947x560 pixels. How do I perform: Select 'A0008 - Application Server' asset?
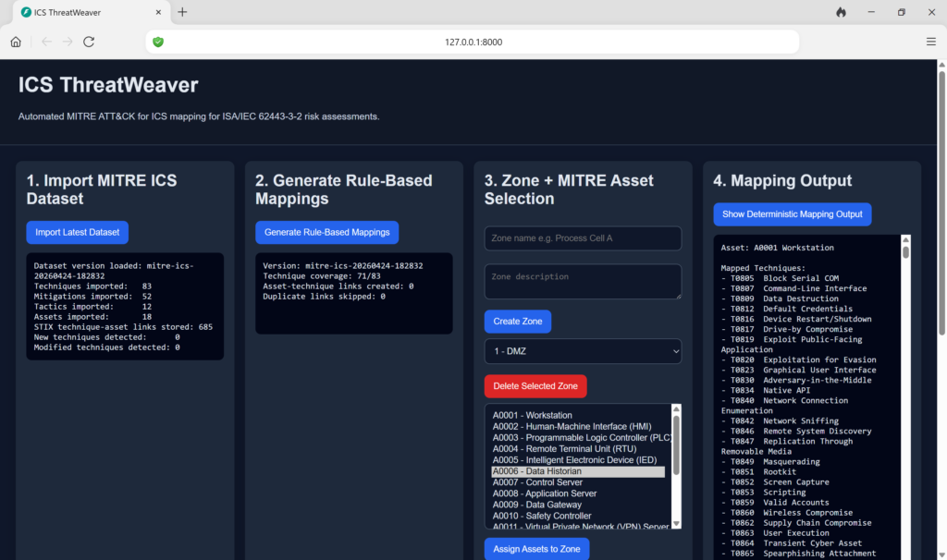[578, 493]
